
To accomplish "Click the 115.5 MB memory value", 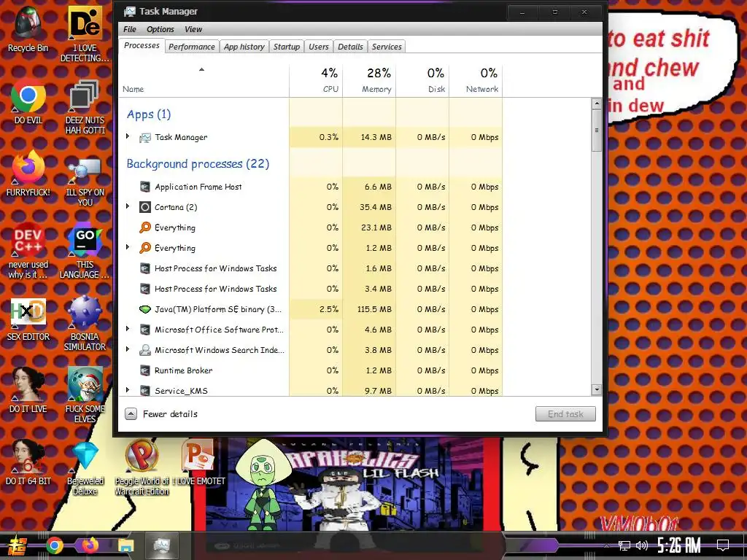I will tap(374, 309).
